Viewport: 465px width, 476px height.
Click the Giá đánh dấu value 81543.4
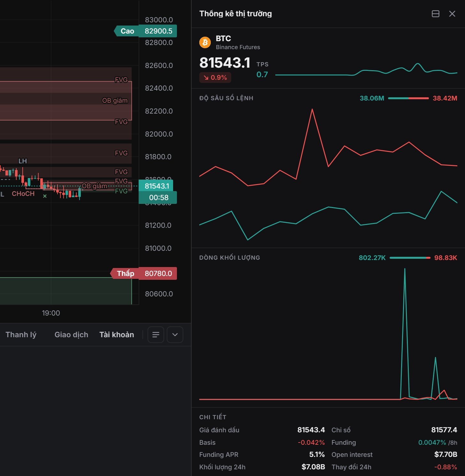[x=311, y=430]
